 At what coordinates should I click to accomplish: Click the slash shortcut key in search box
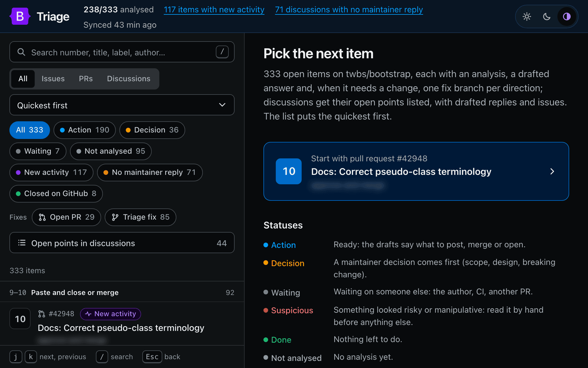[222, 52]
